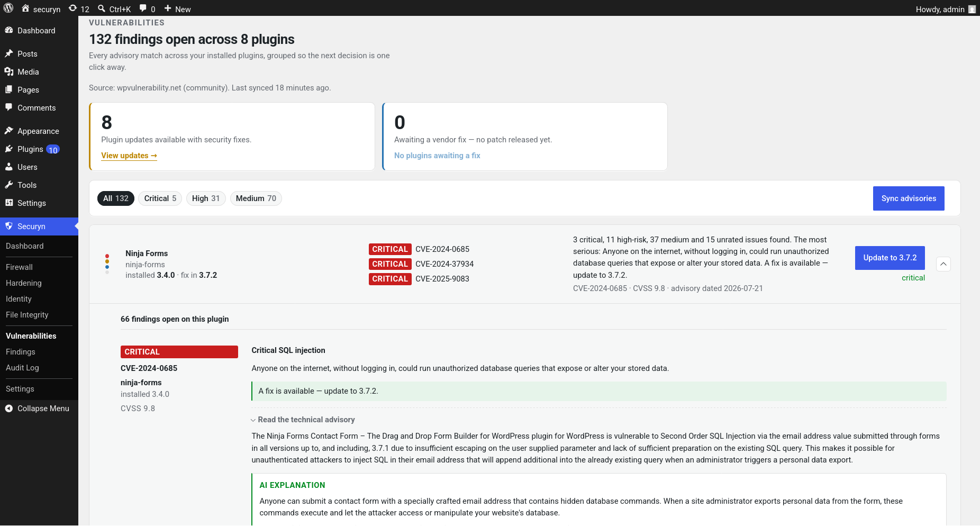Click 66 findings open on this plugin

pyautogui.click(x=175, y=319)
